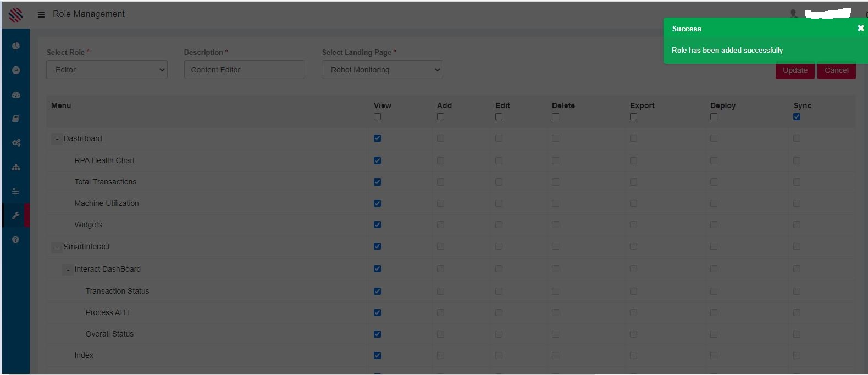Open the speedometer gauge sidebar icon

click(x=16, y=94)
